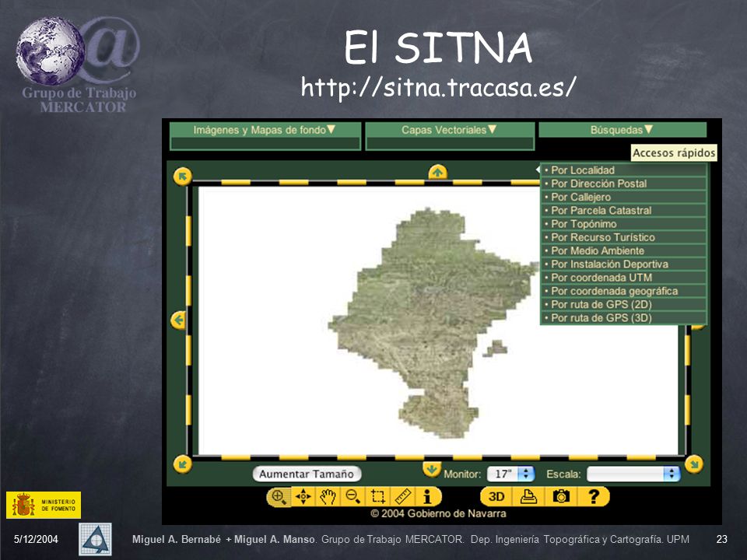The width and height of the screenshot is (747, 560).
Task: Click the slide number 23
Action: (x=722, y=539)
